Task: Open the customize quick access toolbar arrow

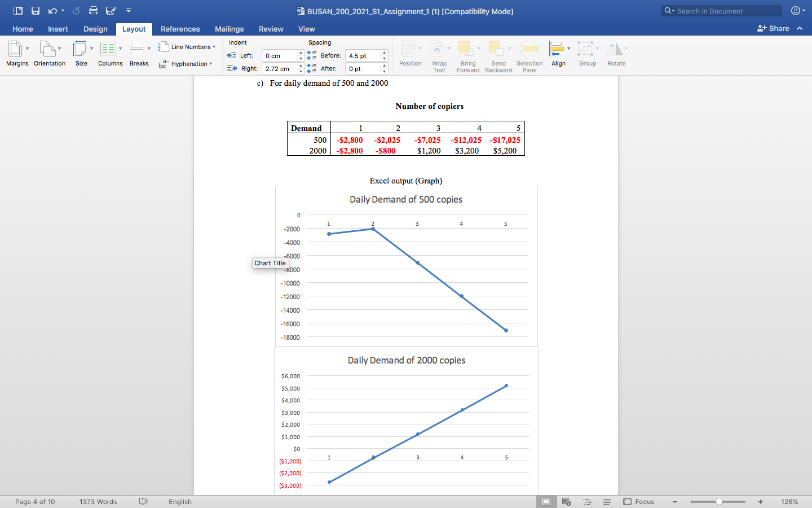Action: click(x=129, y=11)
